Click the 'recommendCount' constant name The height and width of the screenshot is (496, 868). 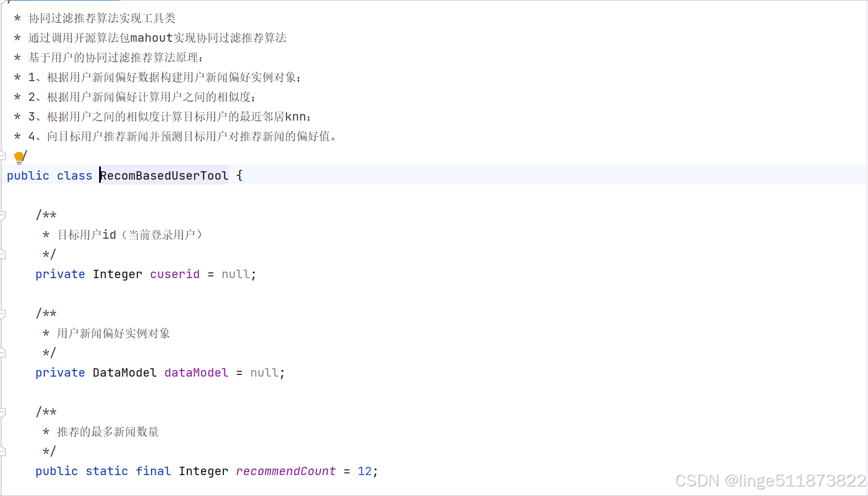pos(286,471)
